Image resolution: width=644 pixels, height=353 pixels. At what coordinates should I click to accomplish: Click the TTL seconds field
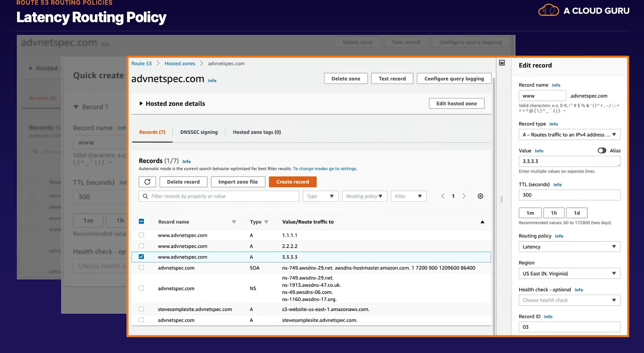click(570, 195)
